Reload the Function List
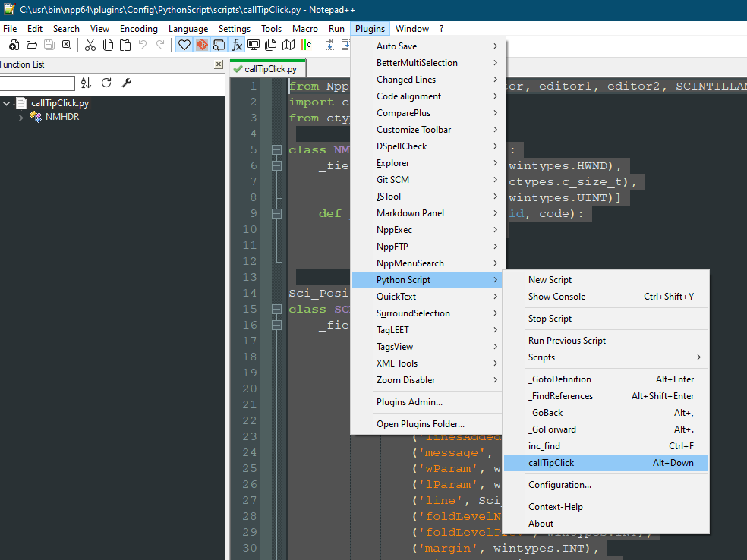Image resolution: width=747 pixels, height=560 pixels. tap(106, 83)
